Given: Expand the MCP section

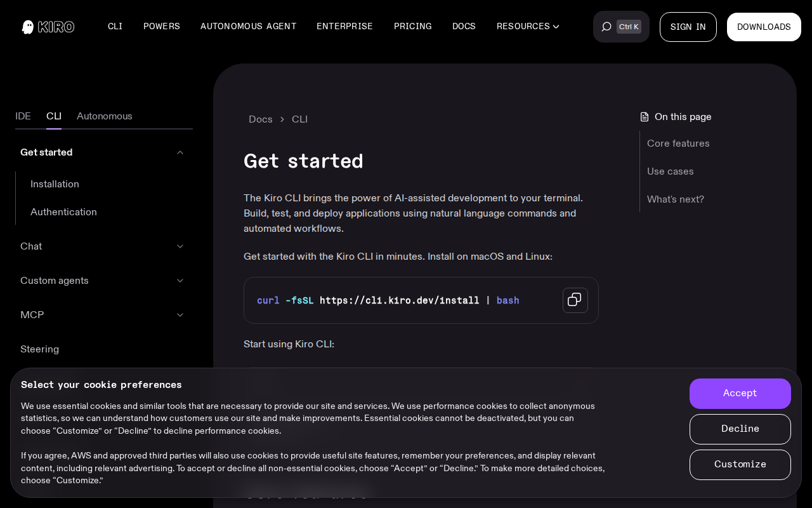Looking at the screenshot, I should 180,315.
